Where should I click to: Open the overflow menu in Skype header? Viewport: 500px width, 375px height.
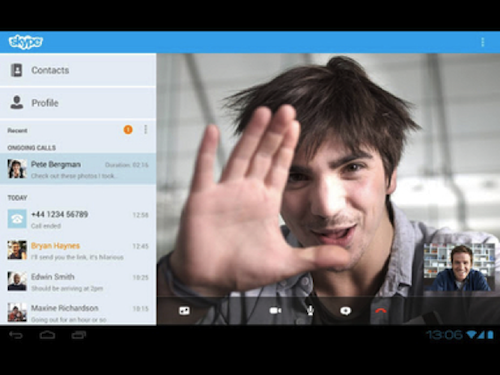[x=482, y=42]
